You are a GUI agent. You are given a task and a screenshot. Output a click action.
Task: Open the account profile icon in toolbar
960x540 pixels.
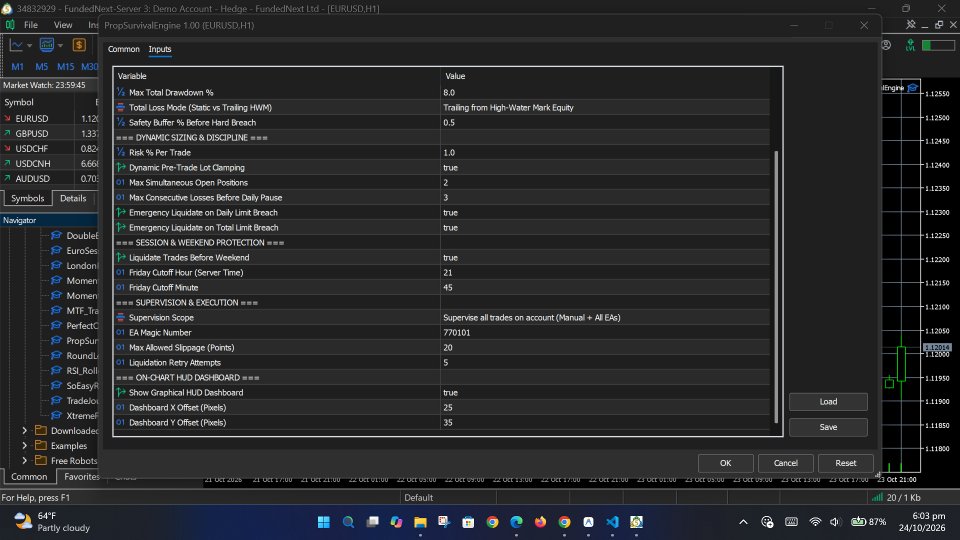point(886,45)
